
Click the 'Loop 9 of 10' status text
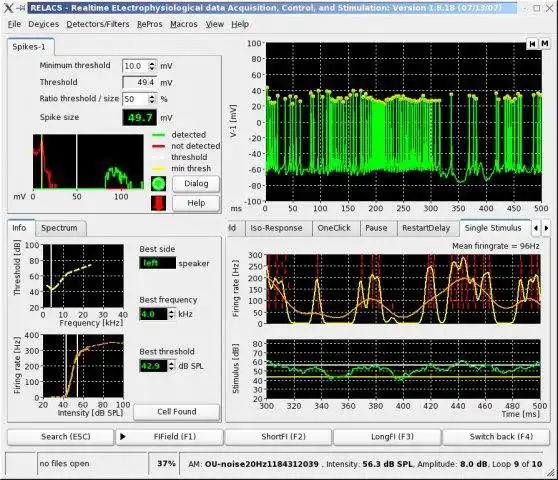point(517,464)
